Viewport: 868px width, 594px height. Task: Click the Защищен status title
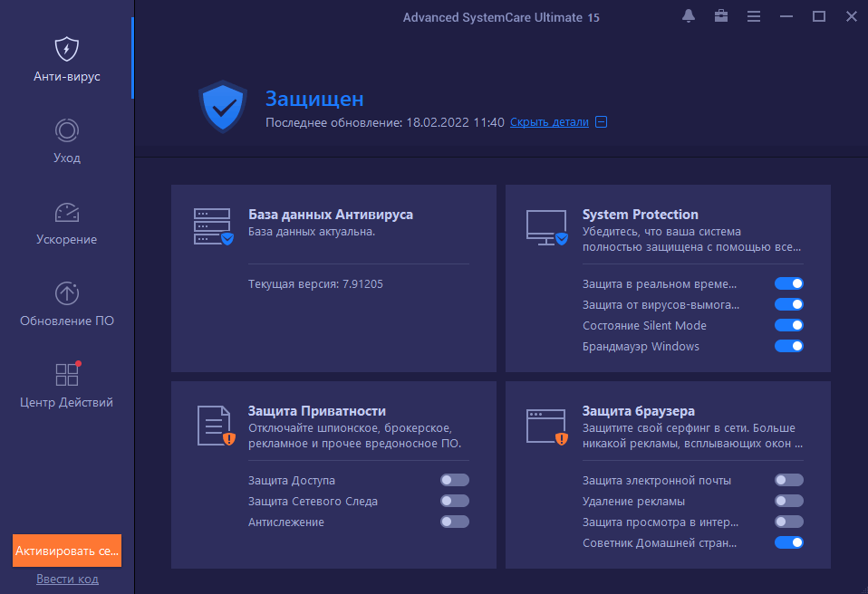pos(314,99)
